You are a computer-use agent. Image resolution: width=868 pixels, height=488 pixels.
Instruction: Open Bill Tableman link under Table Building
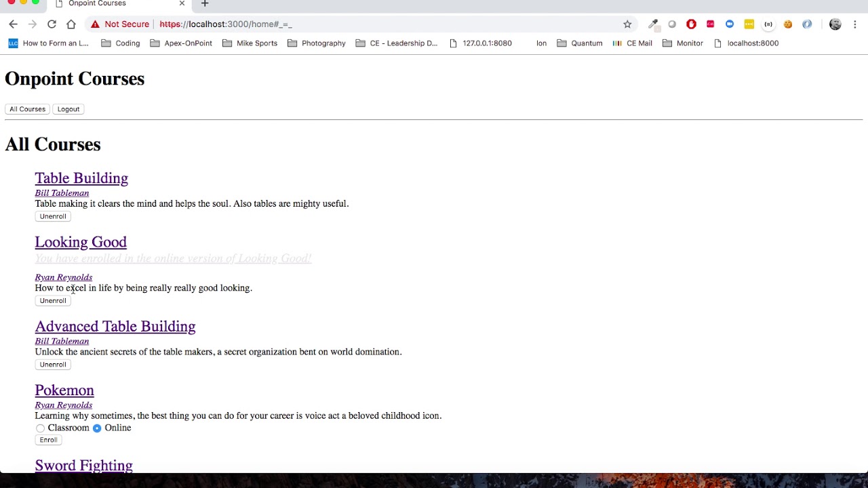pos(62,193)
